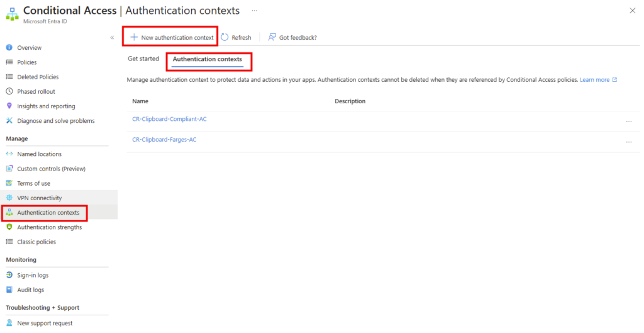Viewport: 644px width, 333px height.
Task: Click the VPN connectivity gear icon
Action: point(9,198)
